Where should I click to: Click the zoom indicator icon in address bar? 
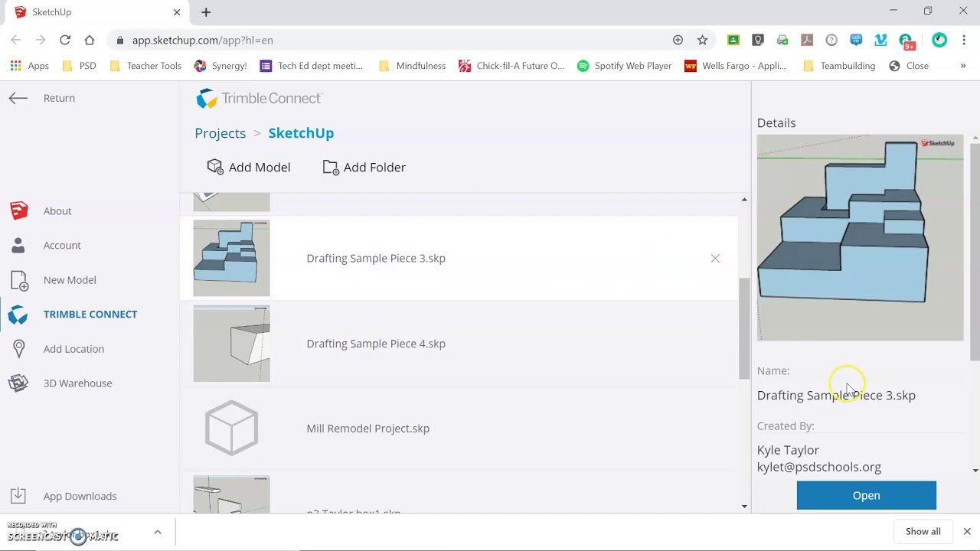[678, 40]
